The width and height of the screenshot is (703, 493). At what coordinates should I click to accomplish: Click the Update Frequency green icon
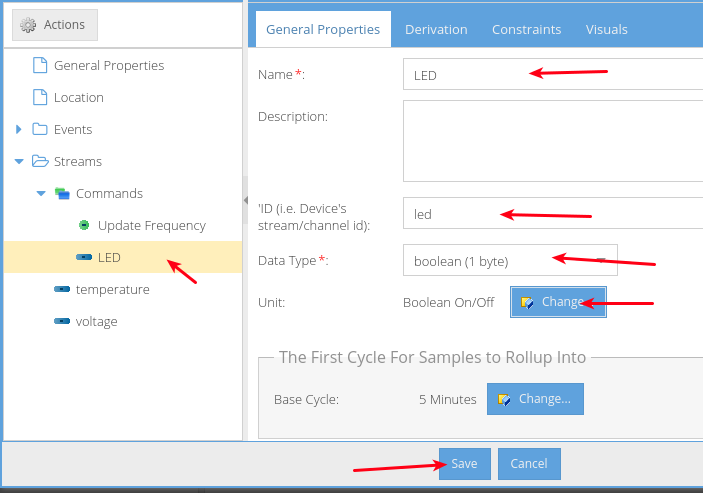pyautogui.click(x=84, y=226)
